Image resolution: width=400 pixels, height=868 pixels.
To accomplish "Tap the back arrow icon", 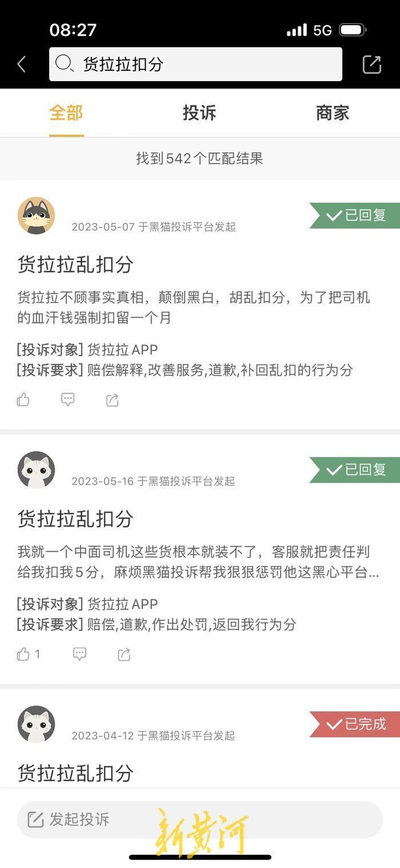I will pyautogui.click(x=22, y=65).
